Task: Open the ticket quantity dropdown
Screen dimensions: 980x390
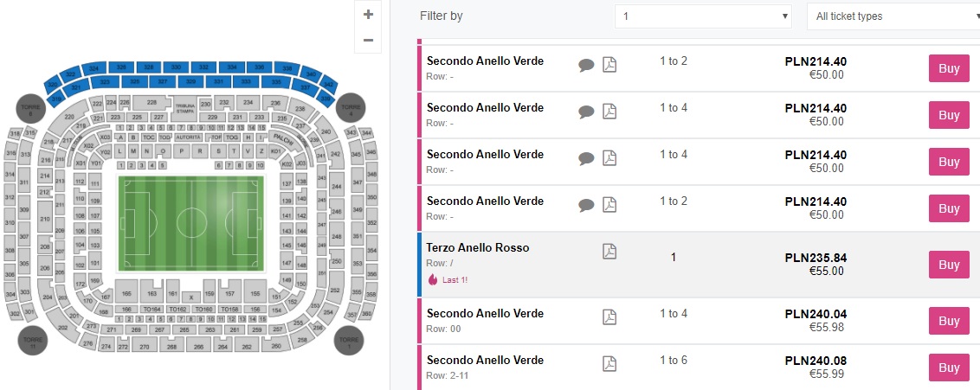Action: point(704,16)
